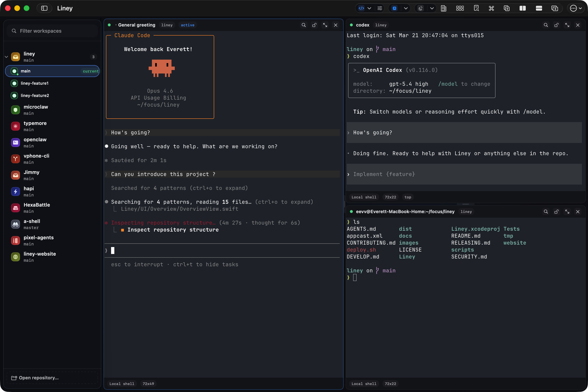Click Local shell badge in codex pane

coord(364,197)
